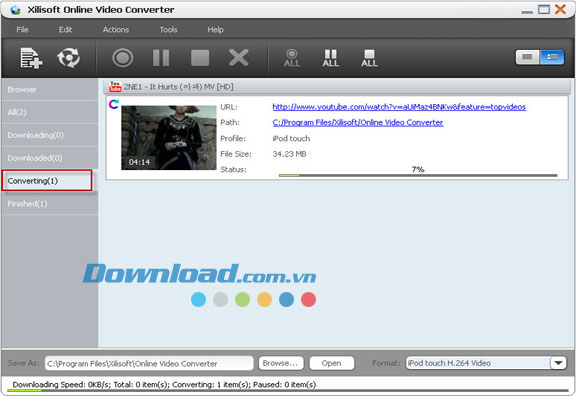Open the Actions menu
The height and width of the screenshot is (396, 576).
[x=116, y=30]
